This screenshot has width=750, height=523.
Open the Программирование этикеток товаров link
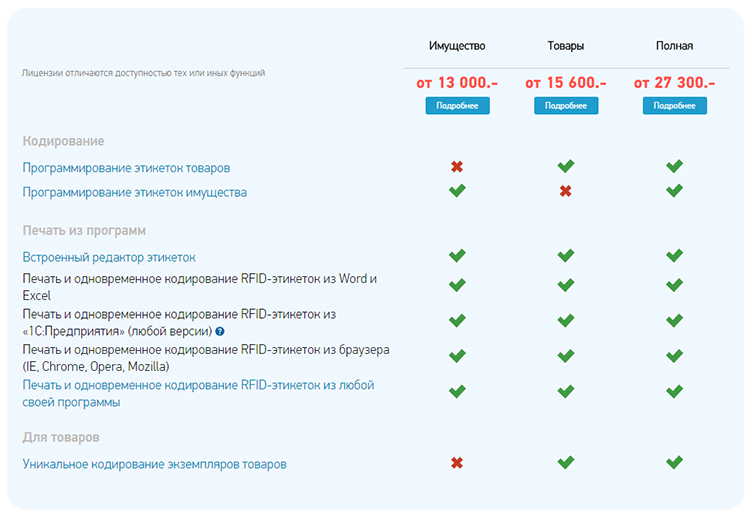133,168
